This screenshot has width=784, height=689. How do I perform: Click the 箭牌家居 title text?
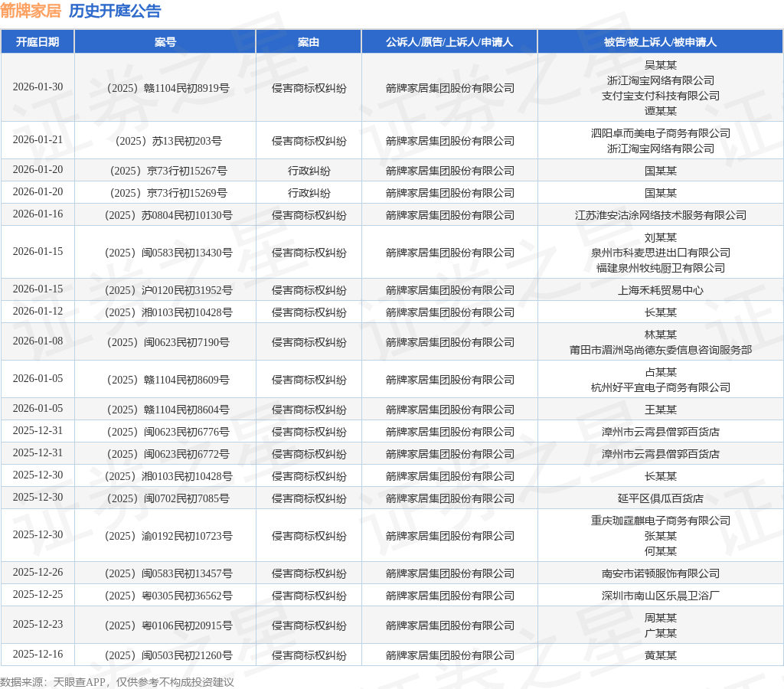(31, 11)
